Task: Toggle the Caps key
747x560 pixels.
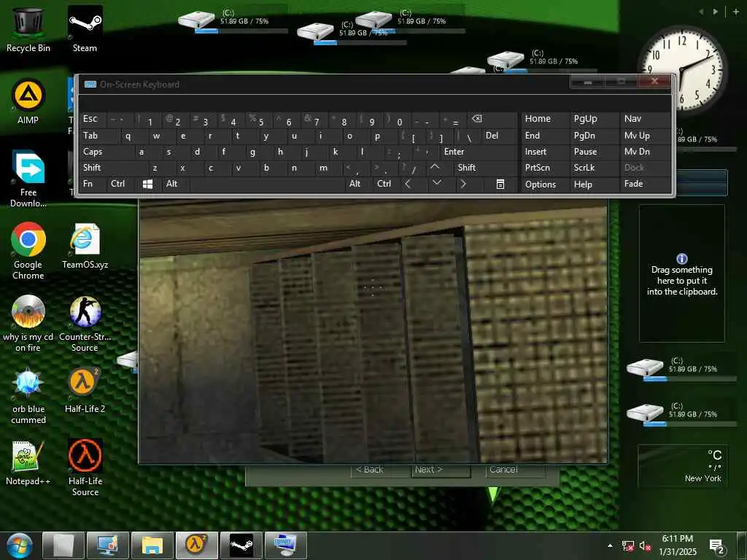Action: click(x=106, y=152)
